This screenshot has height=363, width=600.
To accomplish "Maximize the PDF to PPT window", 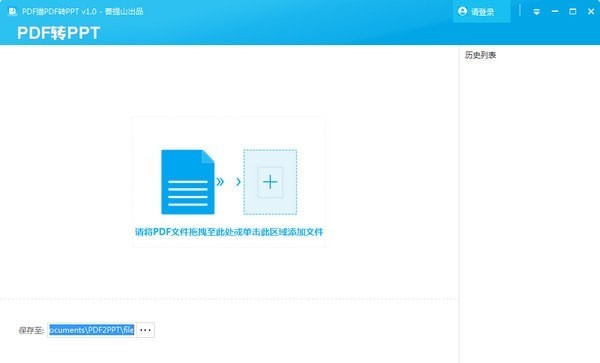I will pyautogui.click(x=573, y=11).
